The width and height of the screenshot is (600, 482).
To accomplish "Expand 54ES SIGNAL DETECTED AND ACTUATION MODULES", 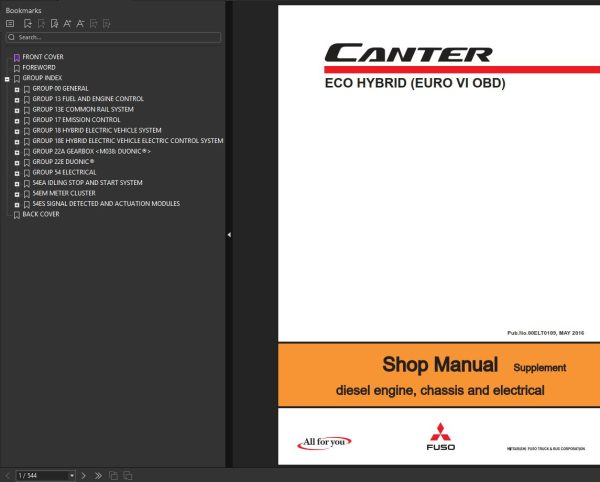I will point(17,205).
